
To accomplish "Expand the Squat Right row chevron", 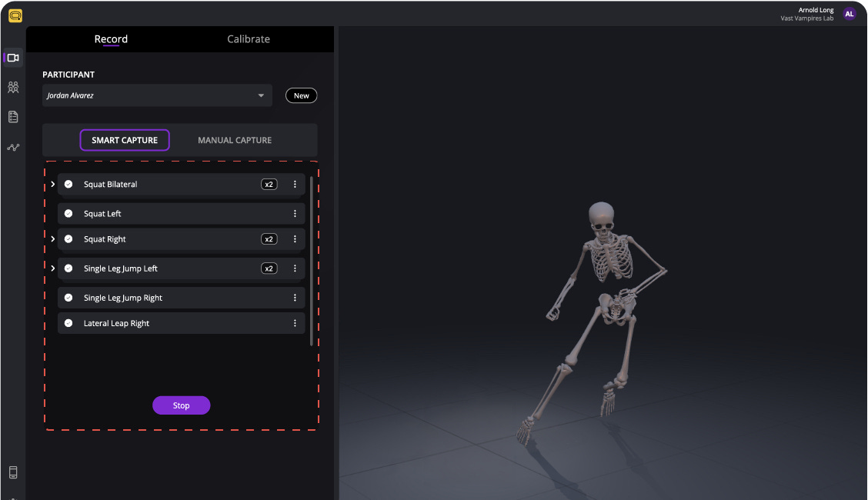I will pyautogui.click(x=52, y=239).
